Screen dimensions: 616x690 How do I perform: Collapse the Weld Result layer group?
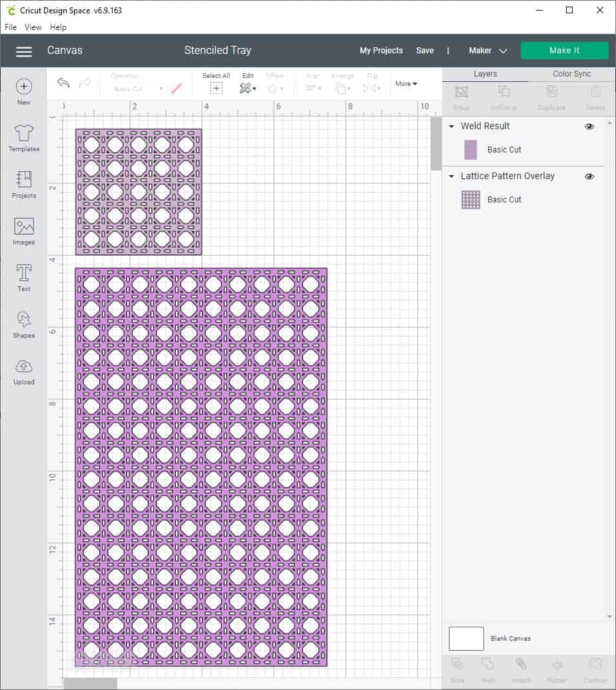(451, 126)
